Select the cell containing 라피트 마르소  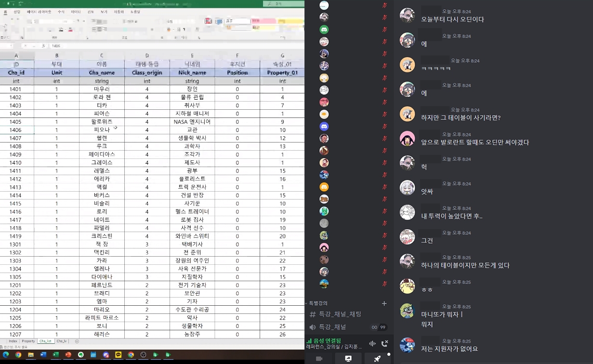pyautogui.click(x=102, y=318)
